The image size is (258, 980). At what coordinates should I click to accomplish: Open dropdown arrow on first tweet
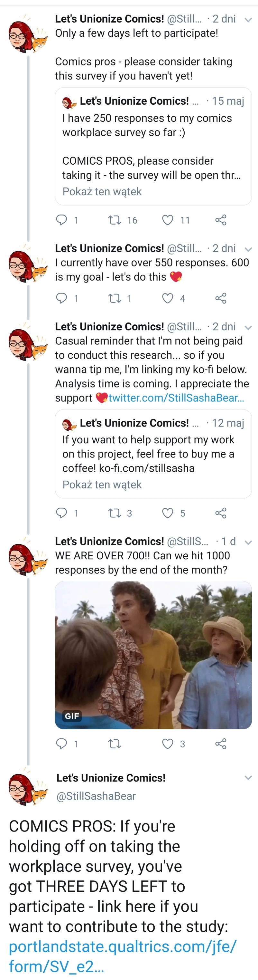click(248, 20)
